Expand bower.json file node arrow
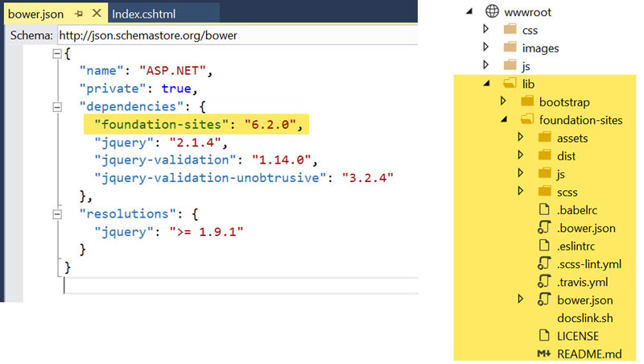Screen dimensions: 644x364 [521, 299]
